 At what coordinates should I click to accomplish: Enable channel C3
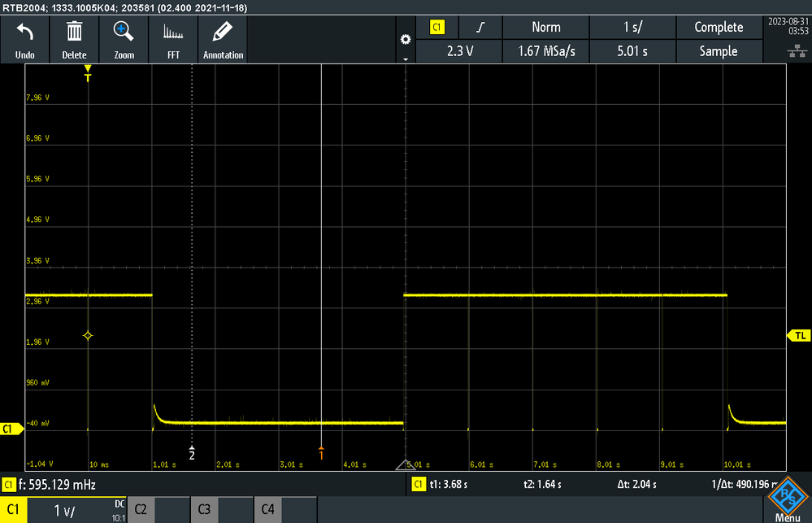coord(204,509)
